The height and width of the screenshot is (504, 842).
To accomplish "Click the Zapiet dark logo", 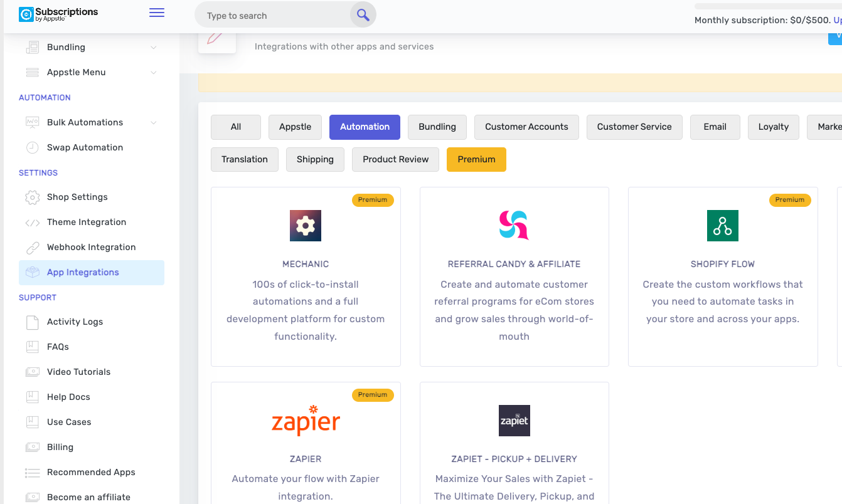I will click(x=514, y=421).
